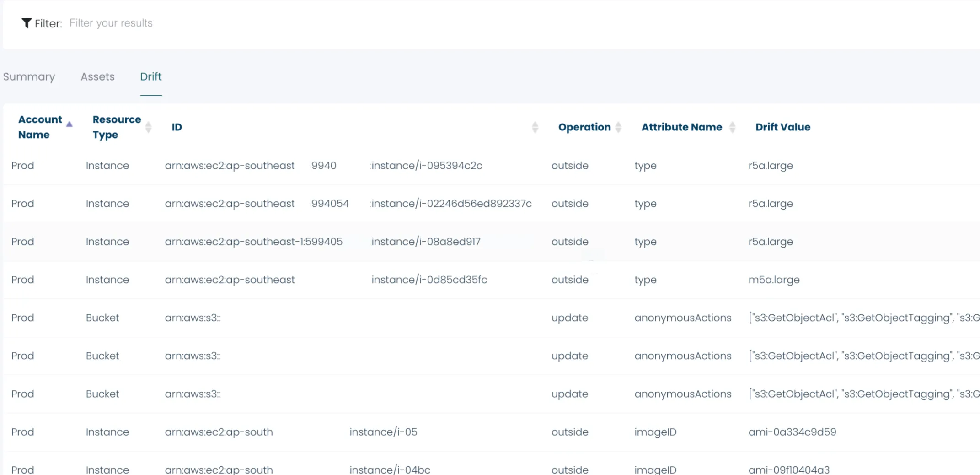Viewport: 980px width, 475px height.
Task: Select the Drift tab
Action: pos(150,76)
